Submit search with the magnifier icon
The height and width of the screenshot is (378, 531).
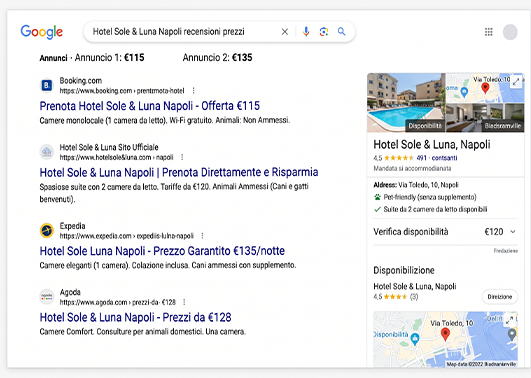[342, 32]
